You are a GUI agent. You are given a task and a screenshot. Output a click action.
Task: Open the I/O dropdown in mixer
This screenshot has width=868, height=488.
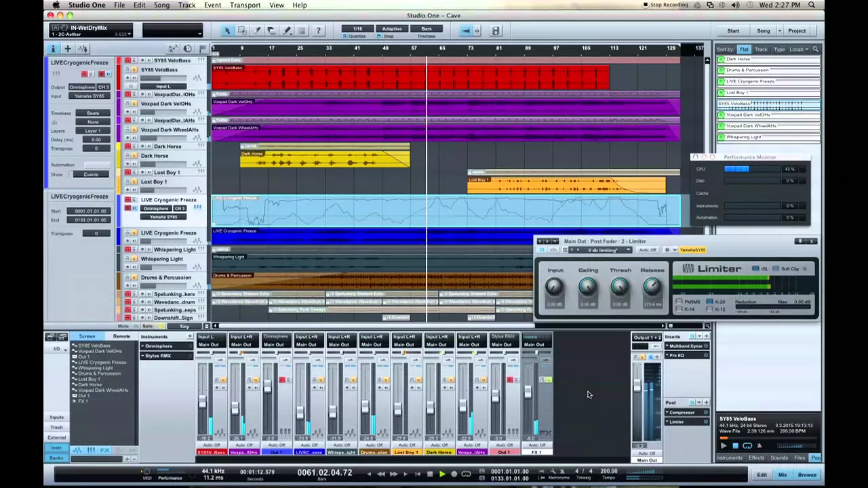(x=56, y=349)
